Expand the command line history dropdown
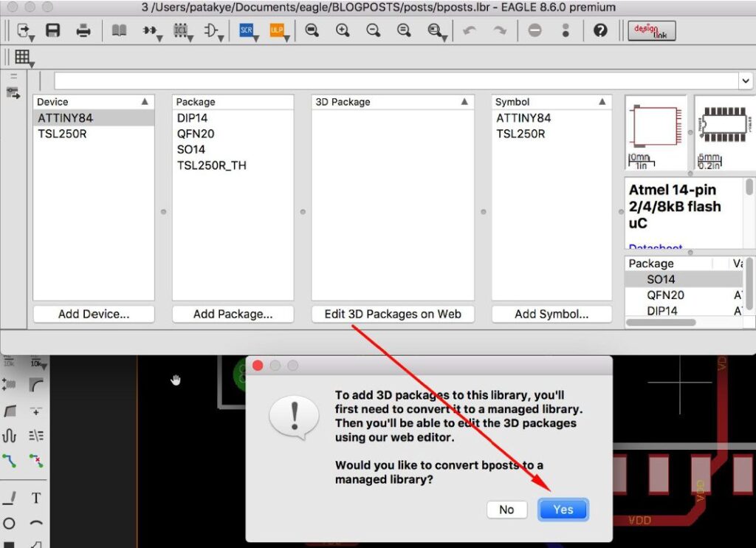The width and height of the screenshot is (756, 548). (745, 81)
